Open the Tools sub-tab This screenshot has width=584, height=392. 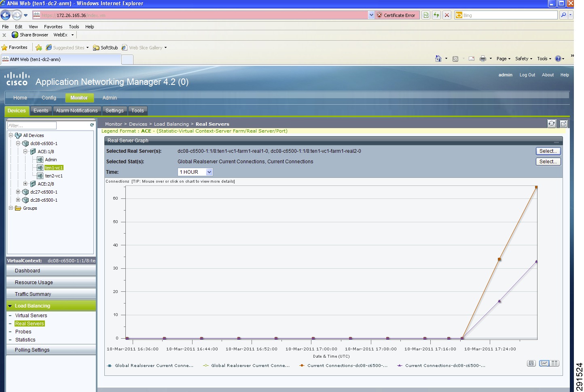pyautogui.click(x=138, y=111)
